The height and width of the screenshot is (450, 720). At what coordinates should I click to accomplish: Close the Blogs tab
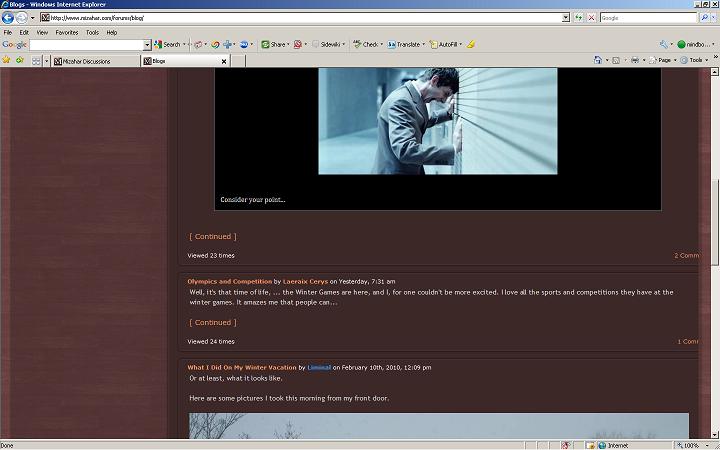(224, 61)
